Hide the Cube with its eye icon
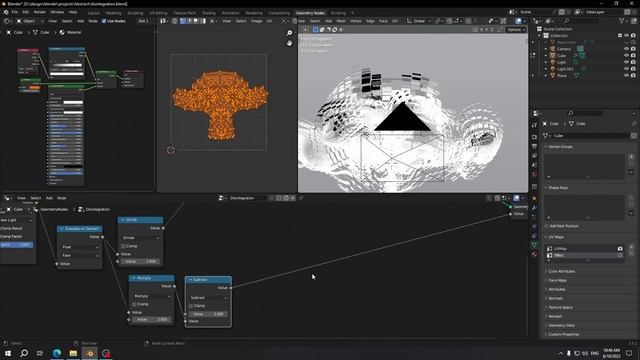The height and width of the screenshot is (360, 640). pos(627,56)
